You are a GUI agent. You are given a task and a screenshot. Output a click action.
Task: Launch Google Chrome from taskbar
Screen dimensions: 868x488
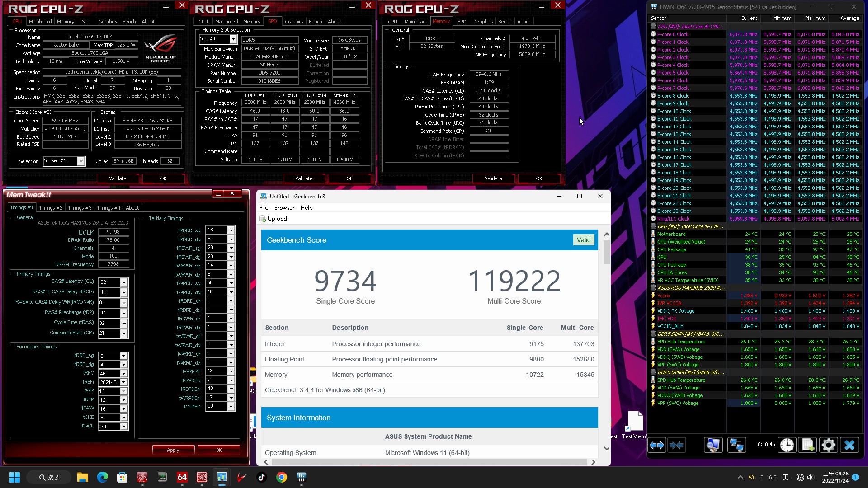(281, 477)
